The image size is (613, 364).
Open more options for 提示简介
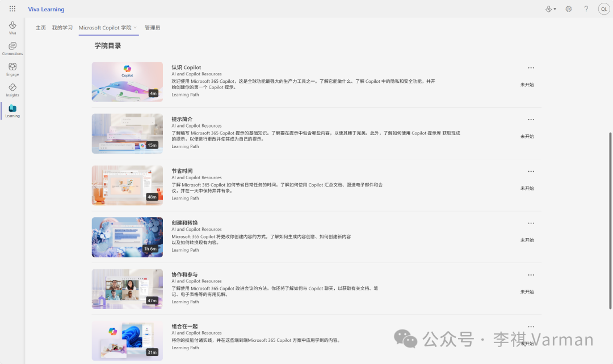pyautogui.click(x=531, y=120)
